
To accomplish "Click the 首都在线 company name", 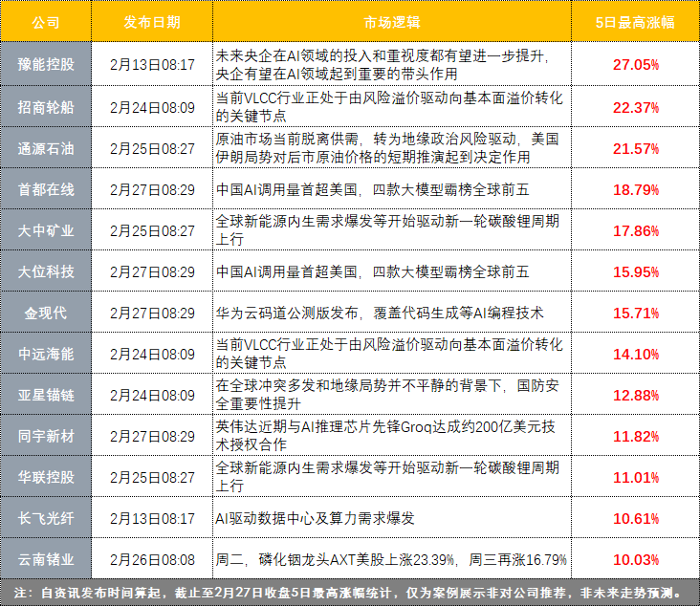I will coord(46,190).
